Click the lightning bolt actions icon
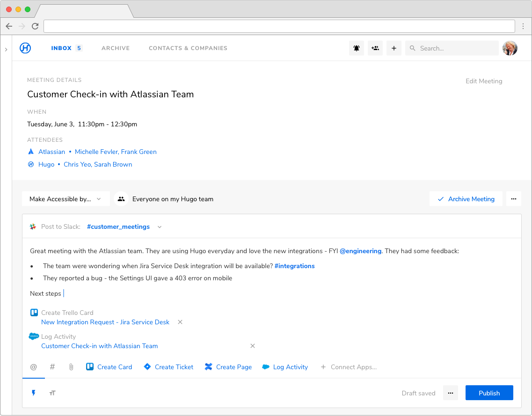The height and width of the screenshot is (416, 532). (x=34, y=393)
